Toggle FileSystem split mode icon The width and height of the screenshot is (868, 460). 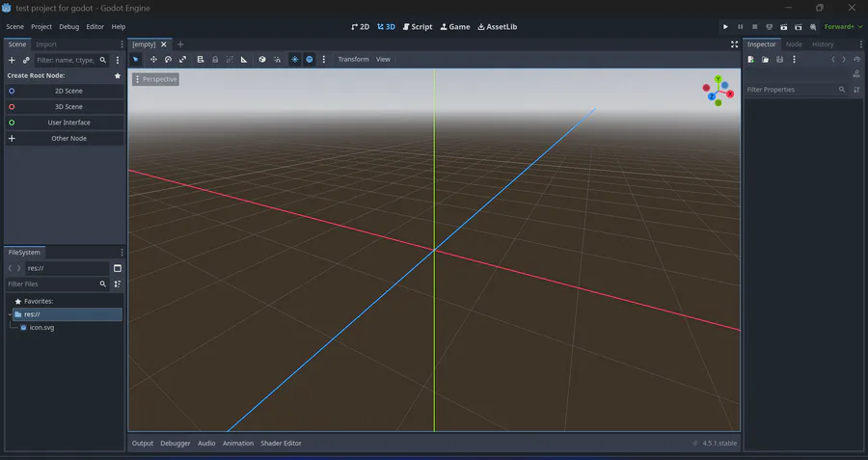tap(118, 268)
